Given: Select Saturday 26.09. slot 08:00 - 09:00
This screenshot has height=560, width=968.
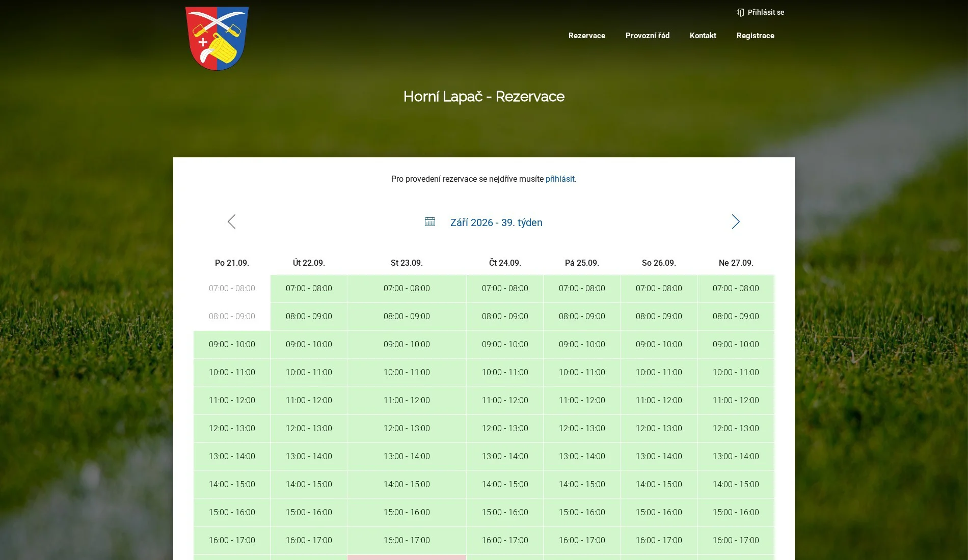Looking at the screenshot, I should tap(659, 317).
